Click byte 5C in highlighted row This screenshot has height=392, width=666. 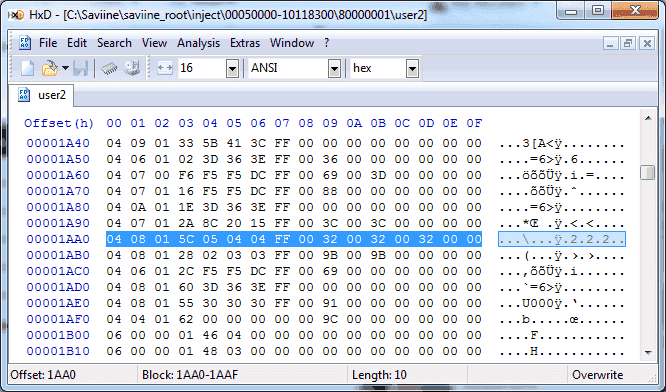click(186, 239)
